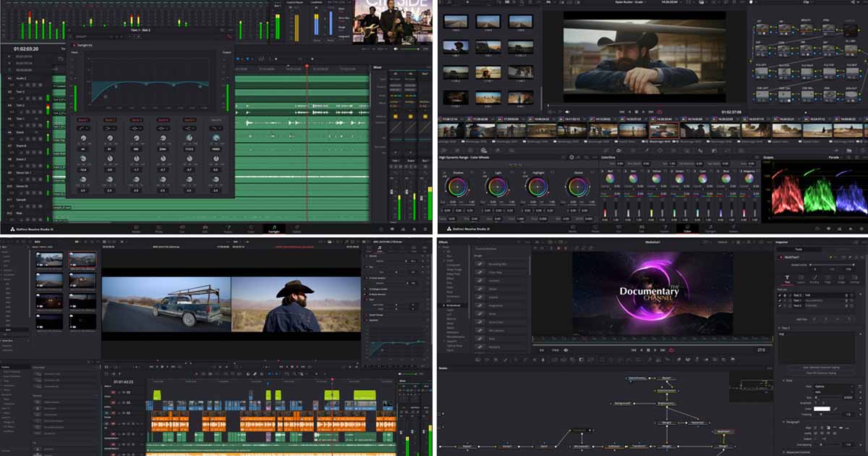
Task: Toggle red loop icon under the Color viewer
Action: [x=659, y=112]
